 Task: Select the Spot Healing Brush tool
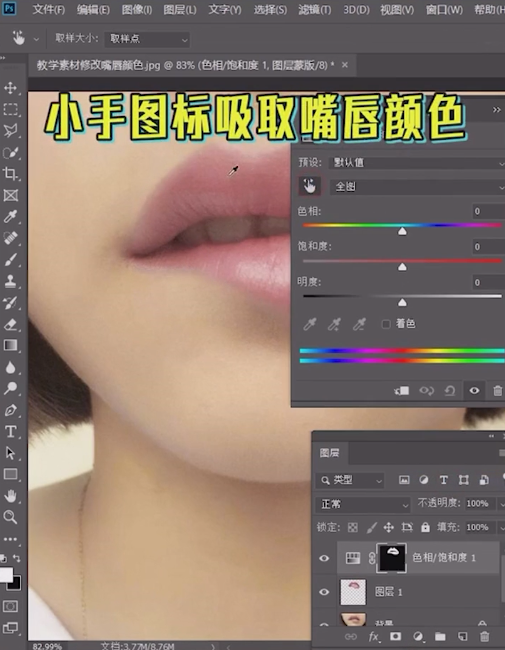(x=10, y=238)
